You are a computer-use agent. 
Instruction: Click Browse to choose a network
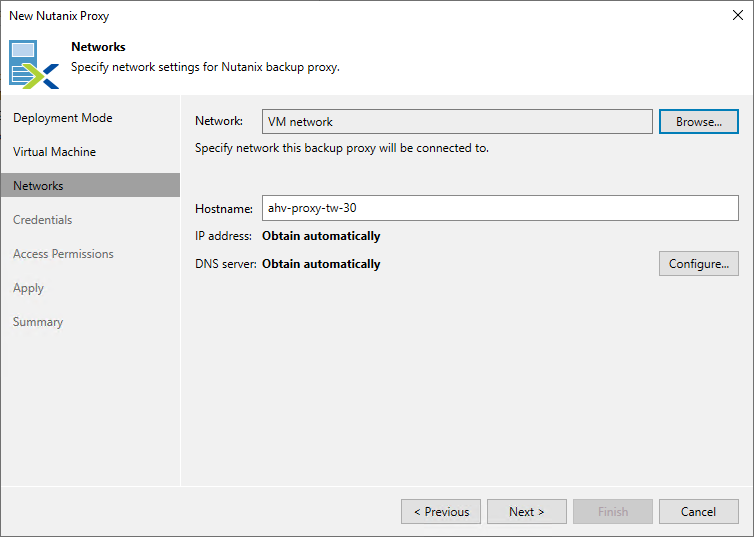[699, 122]
